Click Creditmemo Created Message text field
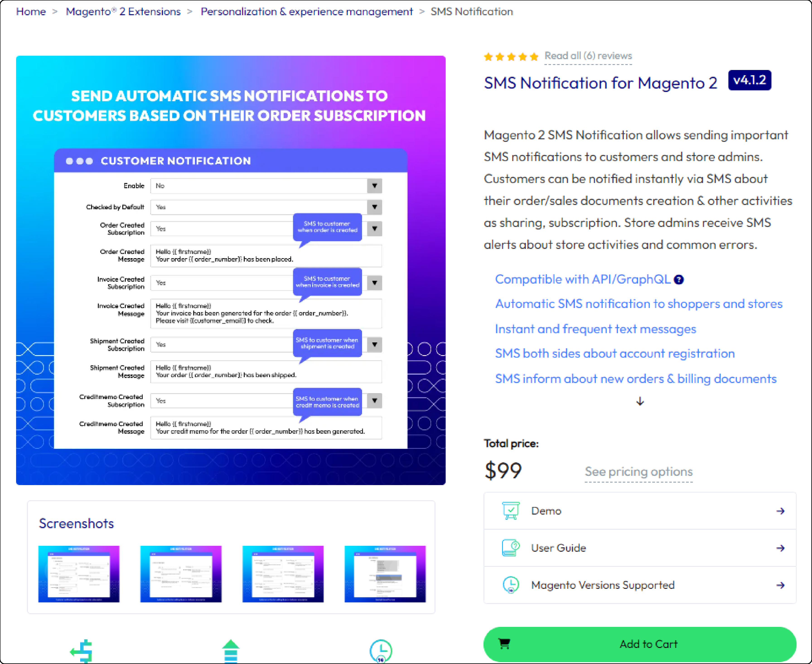812x664 pixels. 266,428
